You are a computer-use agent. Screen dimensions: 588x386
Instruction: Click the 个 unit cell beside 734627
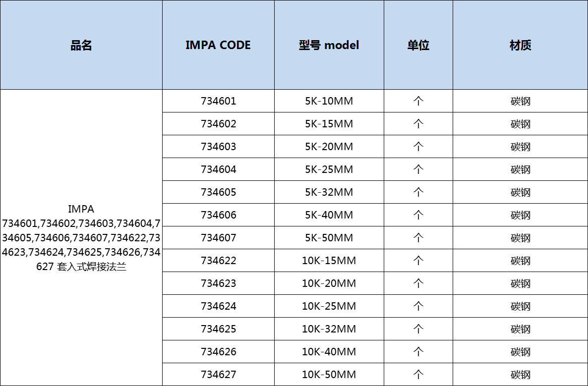pos(417,374)
